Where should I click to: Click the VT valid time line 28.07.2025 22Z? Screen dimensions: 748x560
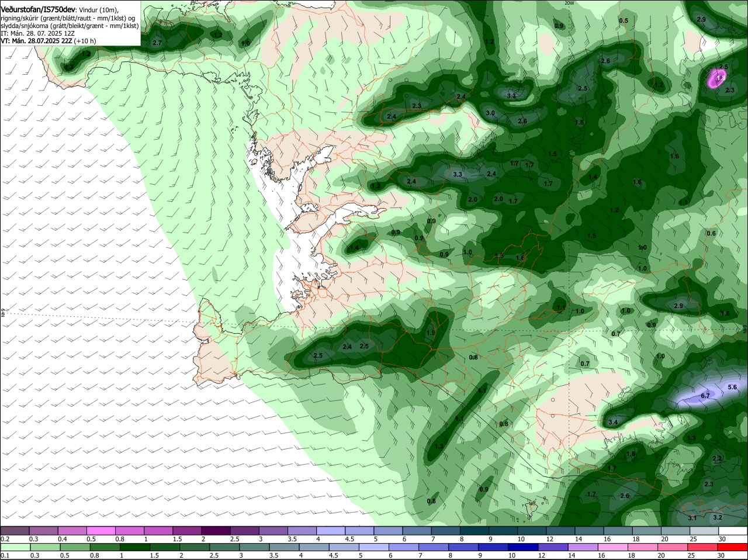(x=36, y=41)
